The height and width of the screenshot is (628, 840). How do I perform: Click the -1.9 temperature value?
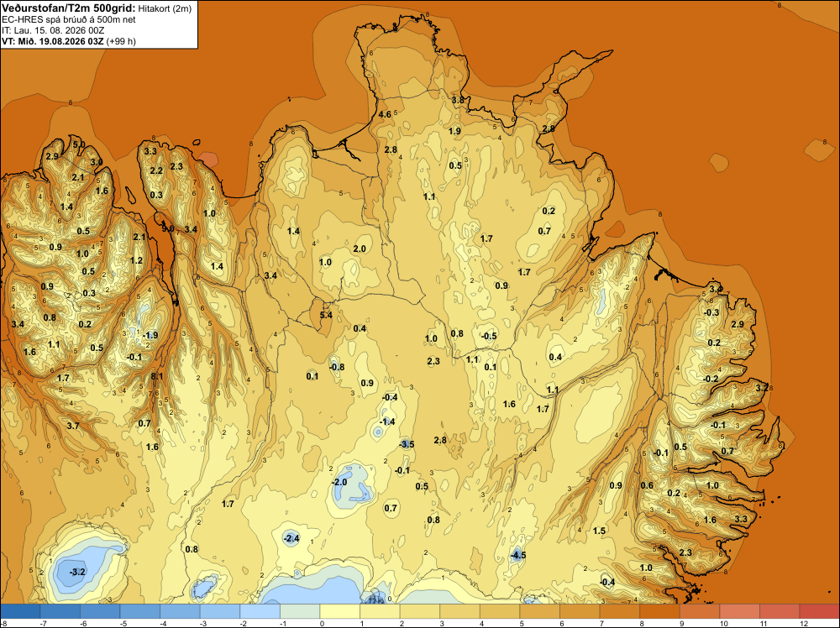point(150,335)
